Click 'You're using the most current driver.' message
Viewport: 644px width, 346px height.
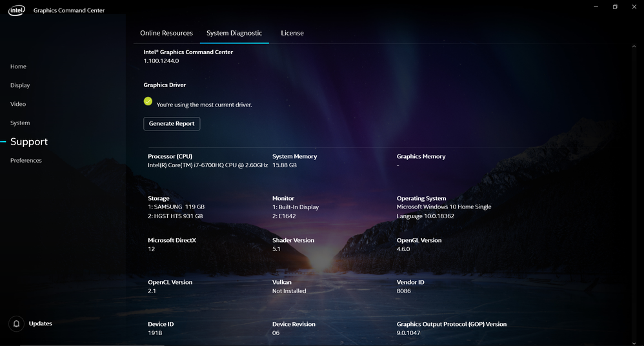204,105
